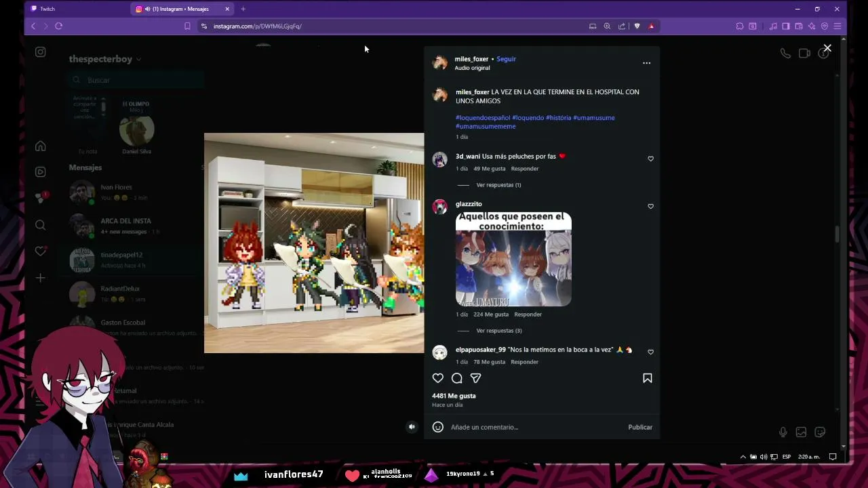Click the instagram.com address bar
The width and height of the screenshot is (868, 488).
click(x=393, y=26)
